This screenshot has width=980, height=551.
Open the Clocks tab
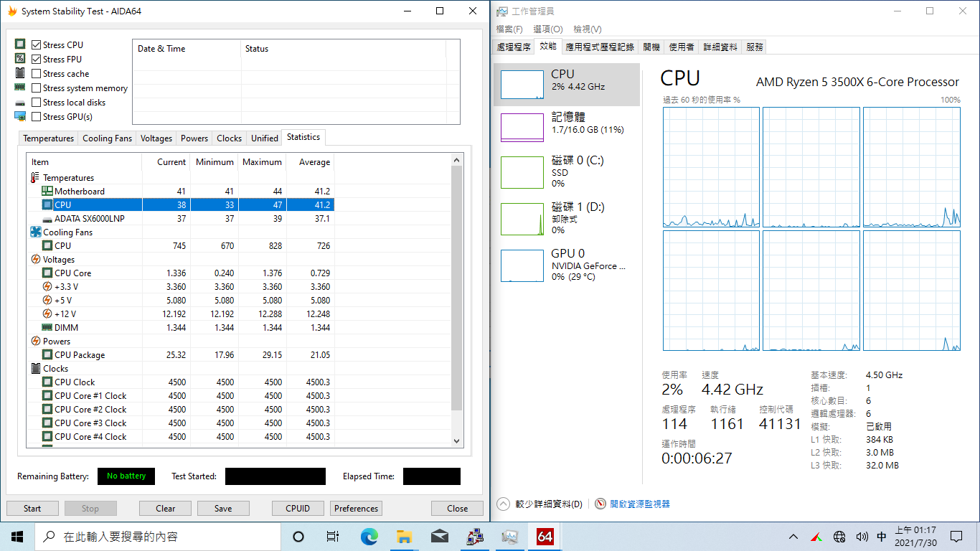pyautogui.click(x=230, y=138)
